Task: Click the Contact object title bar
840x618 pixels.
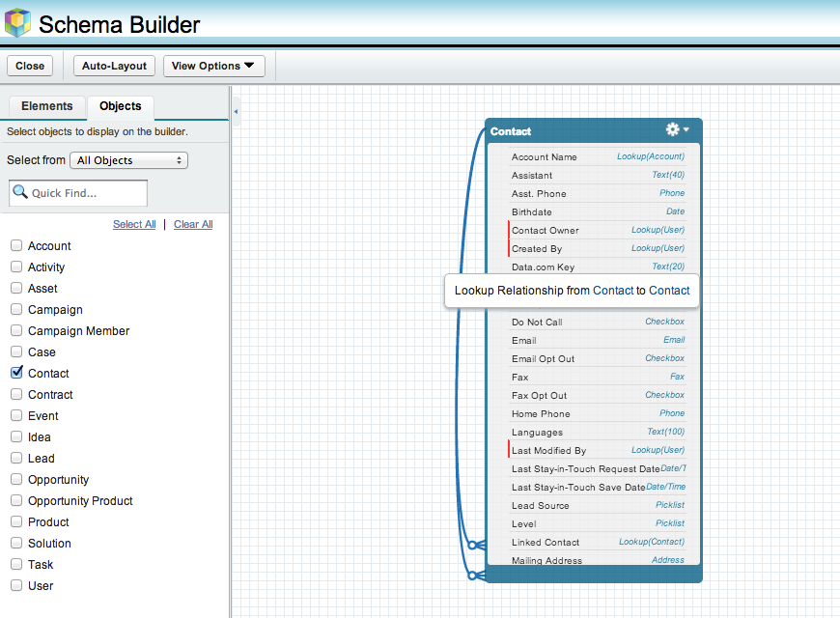Action: 594,130
